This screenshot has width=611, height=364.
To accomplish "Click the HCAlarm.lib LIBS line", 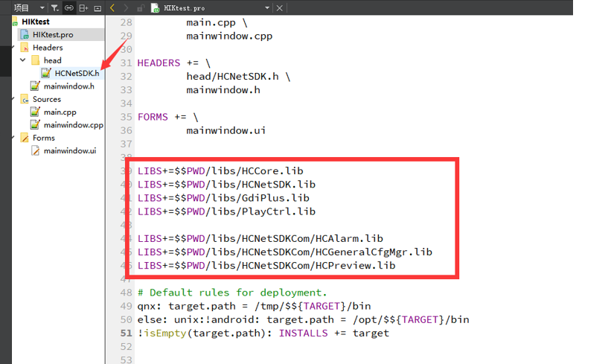I will [x=260, y=238].
